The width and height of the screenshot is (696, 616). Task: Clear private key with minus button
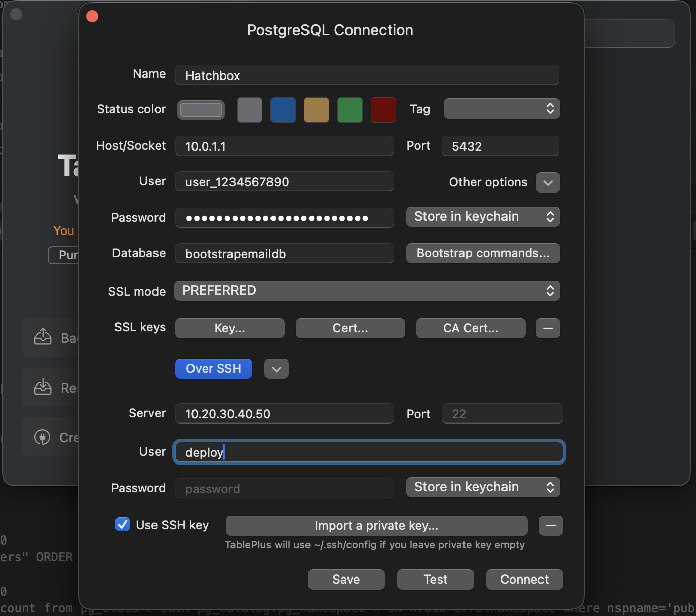[551, 526]
